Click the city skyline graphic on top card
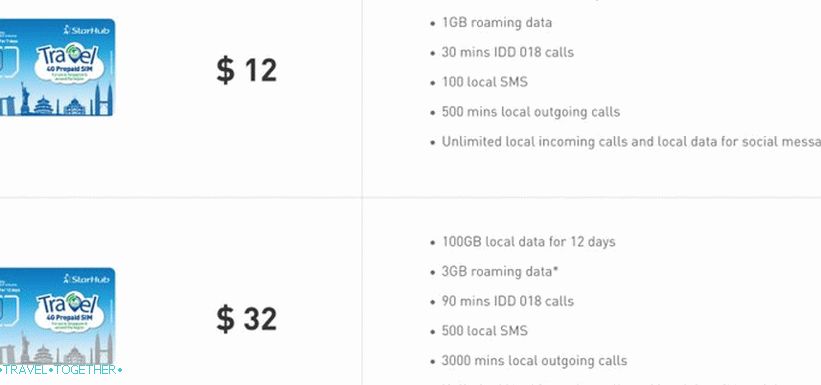Viewport: 821px width, 385px height. (57, 100)
